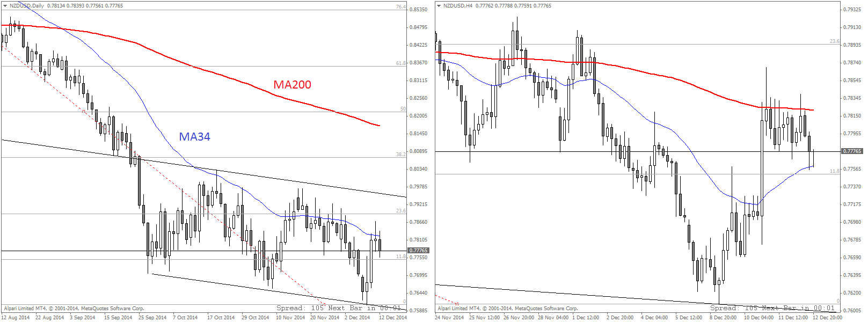Click price 0.78345 on H4 price axis
This screenshot has width=868, height=322.
852,98
